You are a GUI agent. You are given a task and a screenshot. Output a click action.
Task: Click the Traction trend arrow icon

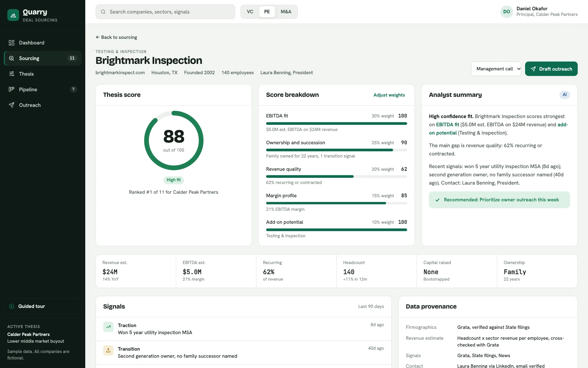pyautogui.click(x=108, y=327)
